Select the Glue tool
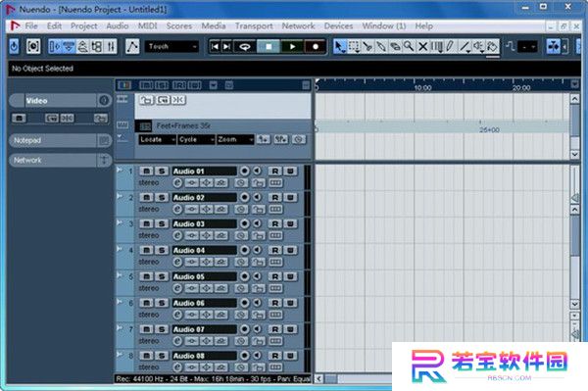588x391 pixels. click(x=381, y=46)
